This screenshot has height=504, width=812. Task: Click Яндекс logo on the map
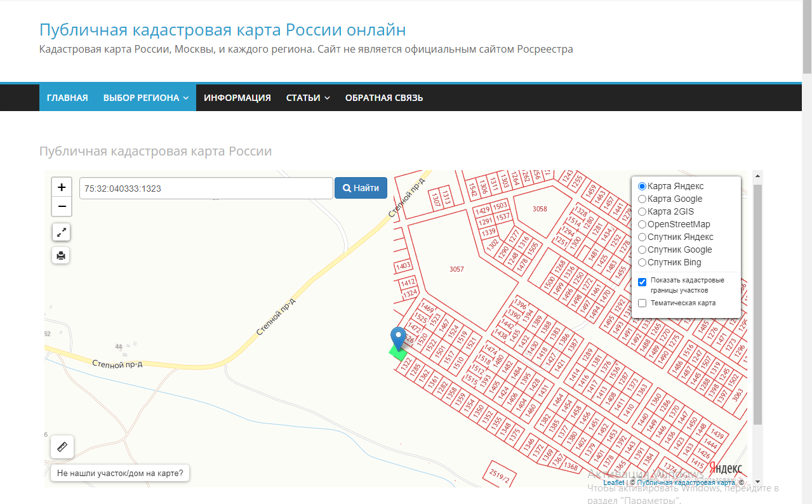[725, 468]
